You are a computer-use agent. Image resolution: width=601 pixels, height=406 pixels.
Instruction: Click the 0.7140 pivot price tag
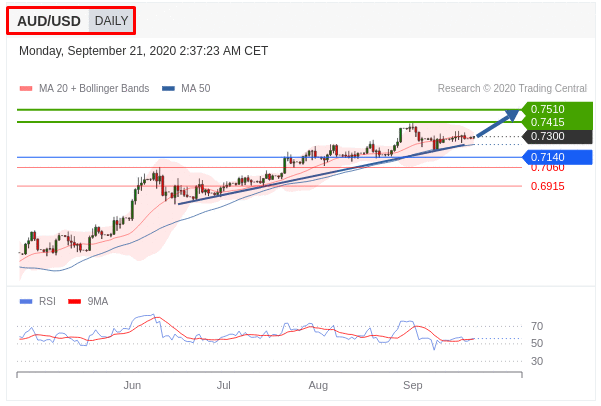pyautogui.click(x=558, y=157)
